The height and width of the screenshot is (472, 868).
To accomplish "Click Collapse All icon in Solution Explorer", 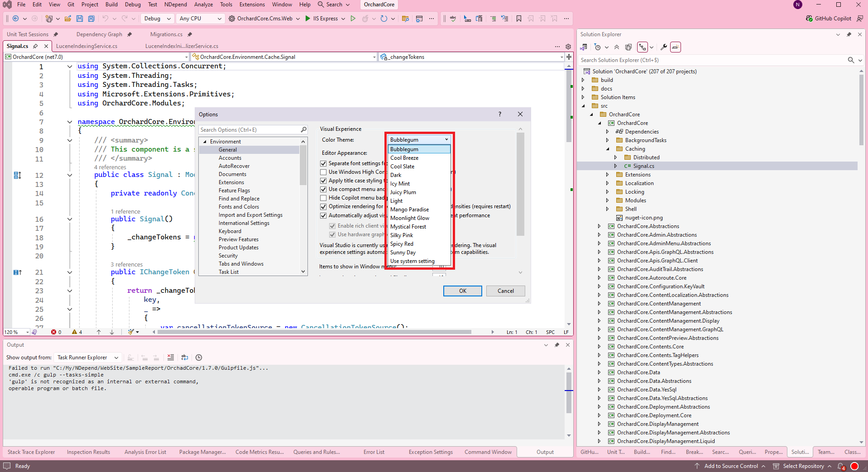I will (x=617, y=47).
